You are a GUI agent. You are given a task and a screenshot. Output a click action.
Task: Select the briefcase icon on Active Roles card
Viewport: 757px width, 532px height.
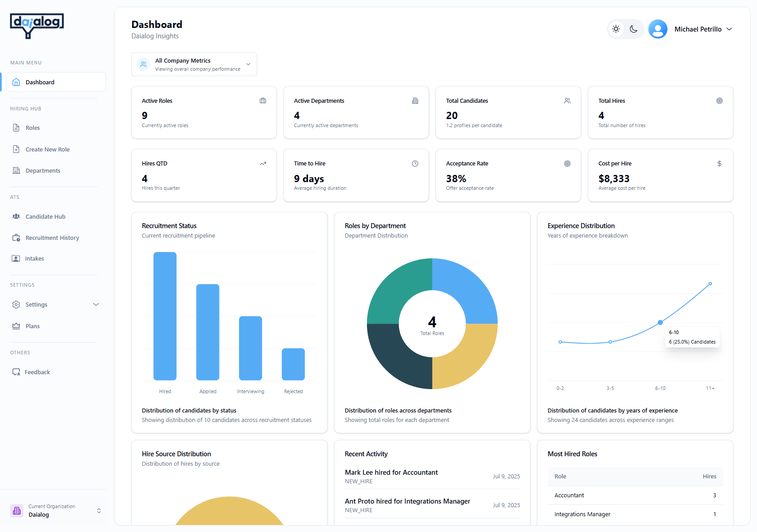coord(263,101)
